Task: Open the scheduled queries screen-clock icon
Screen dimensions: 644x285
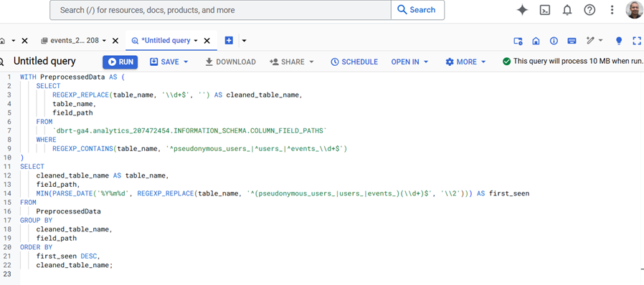Action: coord(518,41)
